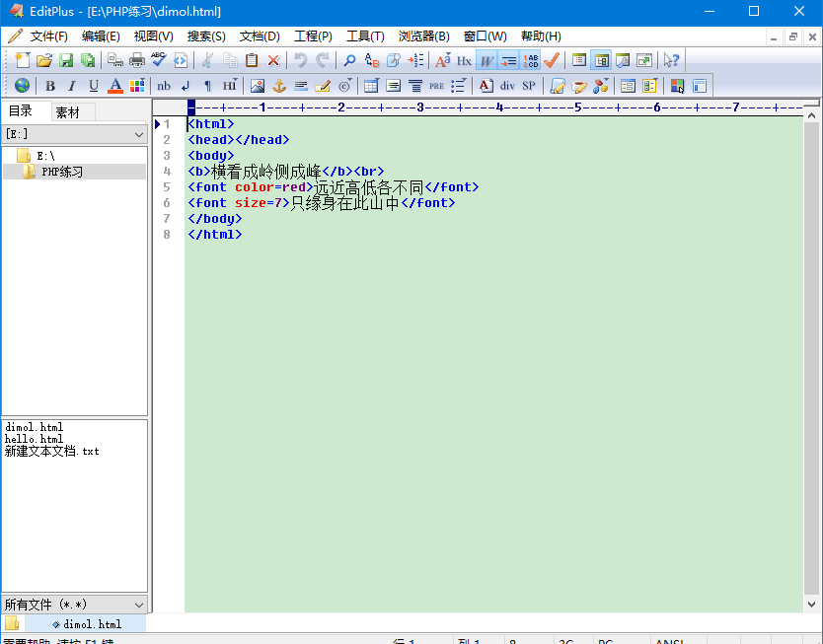Image resolution: width=823 pixels, height=644 pixels.
Task: Click the Print icon in toolbar
Action: point(137,60)
